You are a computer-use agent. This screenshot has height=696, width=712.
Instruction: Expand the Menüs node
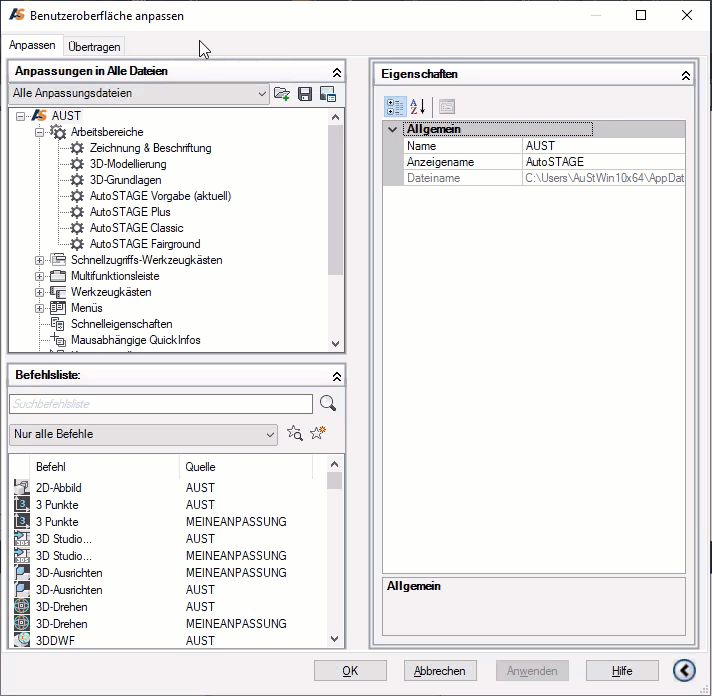tap(40, 309)
